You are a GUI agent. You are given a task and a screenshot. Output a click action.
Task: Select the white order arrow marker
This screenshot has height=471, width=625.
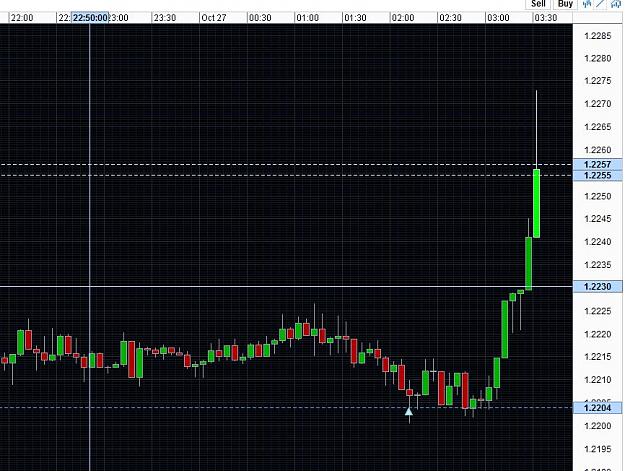409,411
